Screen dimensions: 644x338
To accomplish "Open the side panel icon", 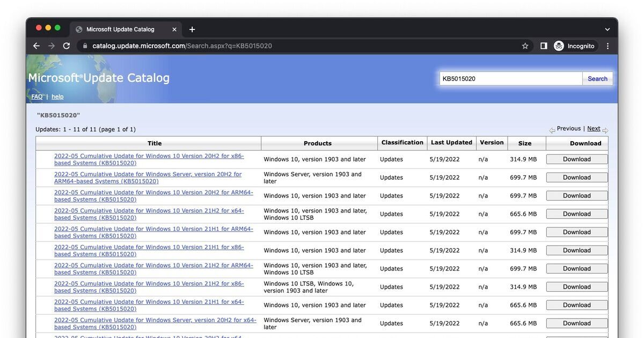I will (544, 46).
